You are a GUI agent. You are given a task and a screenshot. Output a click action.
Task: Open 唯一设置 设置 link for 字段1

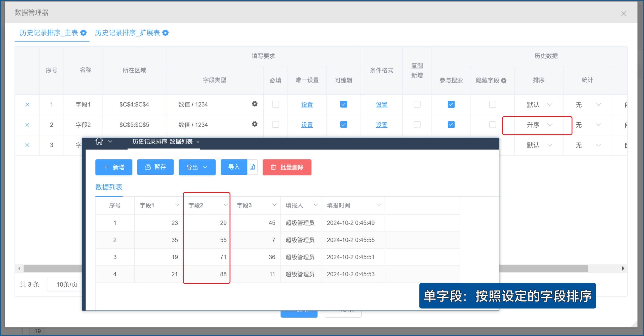click(307, 104)
